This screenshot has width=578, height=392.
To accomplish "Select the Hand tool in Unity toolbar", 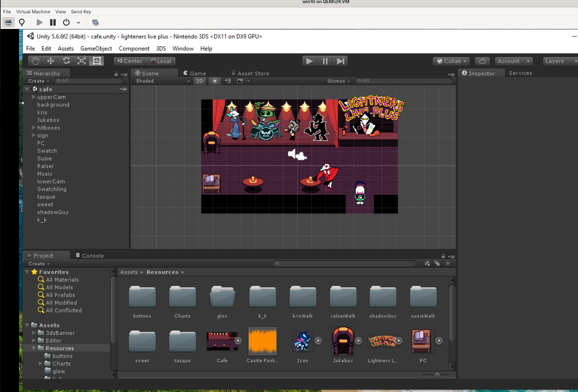I will click(x=35, y=61).
